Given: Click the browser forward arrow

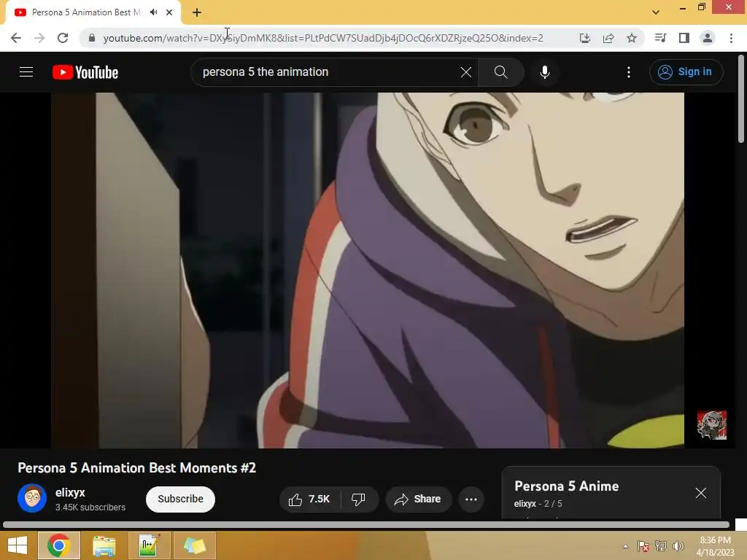Looking at the screenshot, I should point(39,38).
